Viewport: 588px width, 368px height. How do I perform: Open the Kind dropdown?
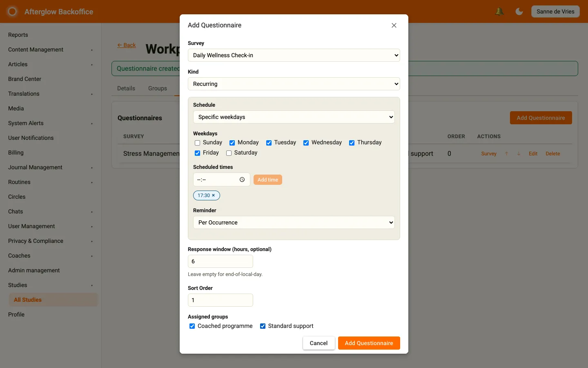294,84
